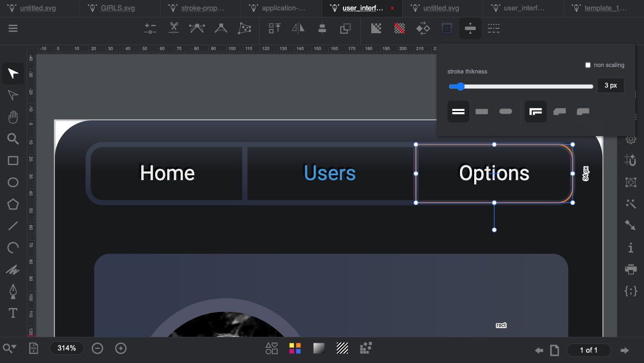The width and height of the screenshot is (644, 363).
Task: Expand the zoom magnifier dropdown at bottom-left
Action: 10,348
